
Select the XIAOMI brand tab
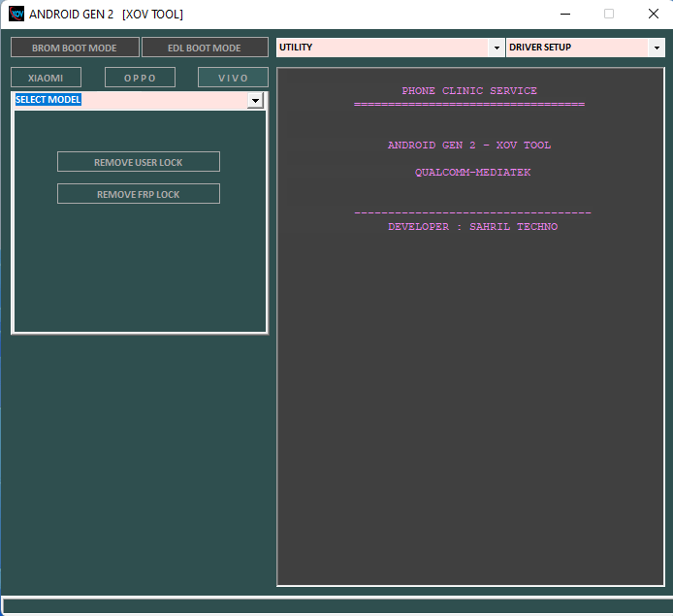click(x=46, y=78)
